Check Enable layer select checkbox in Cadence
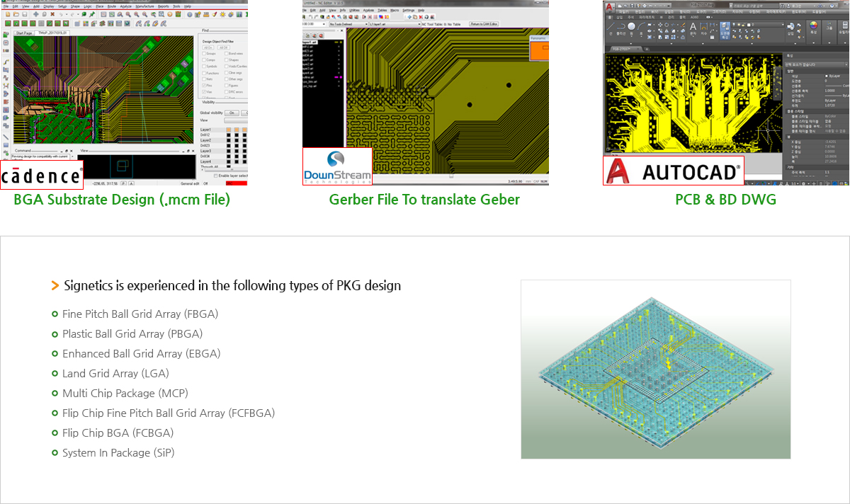The width and height of the screenshot is (850, 504). 216,176
